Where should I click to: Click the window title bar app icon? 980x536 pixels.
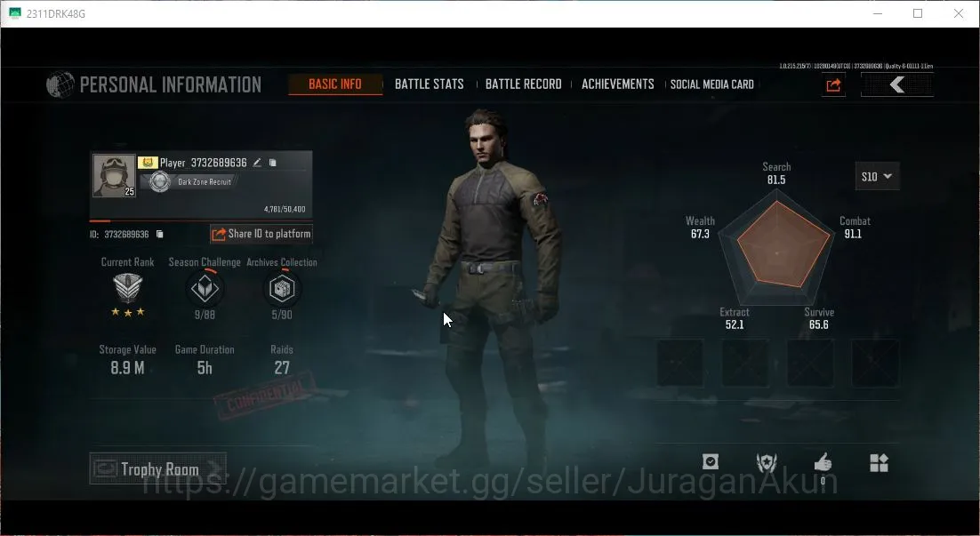(14, 13)
